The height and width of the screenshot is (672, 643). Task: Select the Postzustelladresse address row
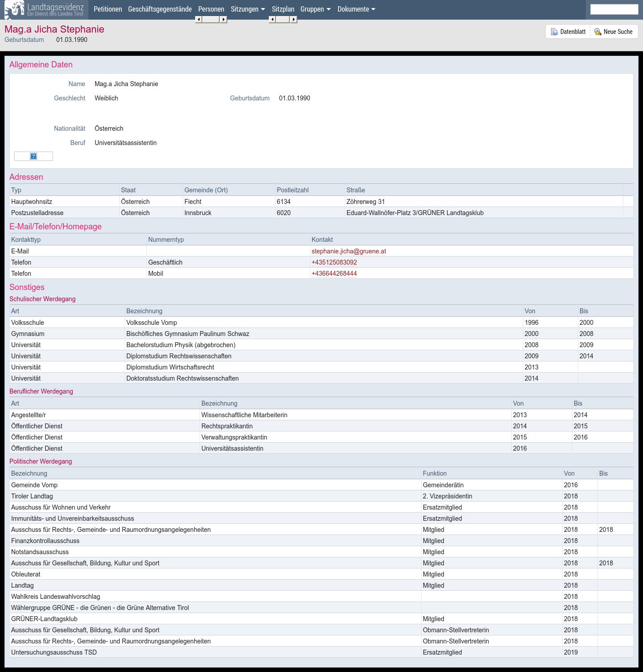click(x=321, y=213)
